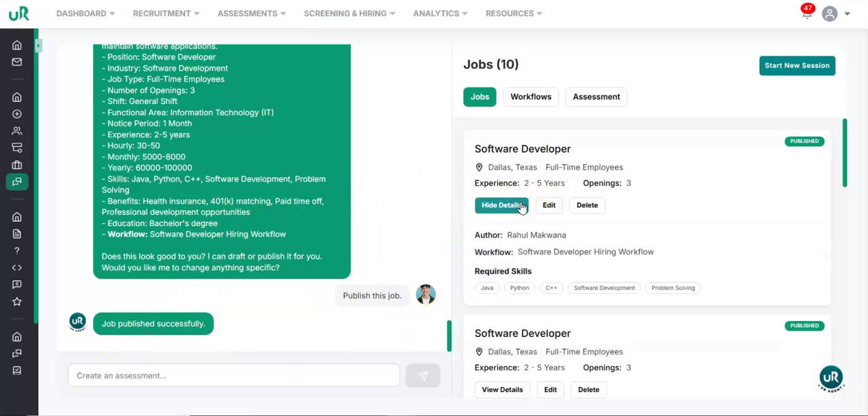
Task: Open the user profile avatar dropdown
Action: [x=836, y=14]
